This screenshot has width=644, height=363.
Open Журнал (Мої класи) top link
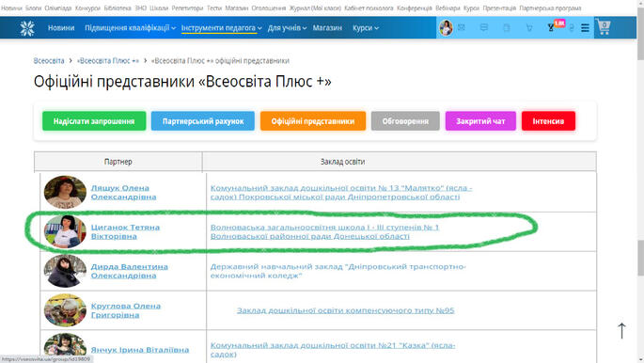315,8
